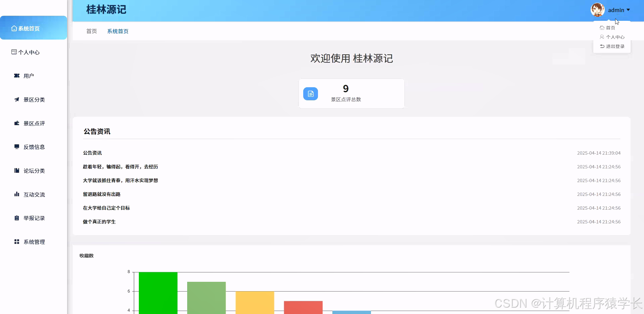Click the 系统管理 grid icon
This screenshot has width=644, height=314.
[16, 242]
